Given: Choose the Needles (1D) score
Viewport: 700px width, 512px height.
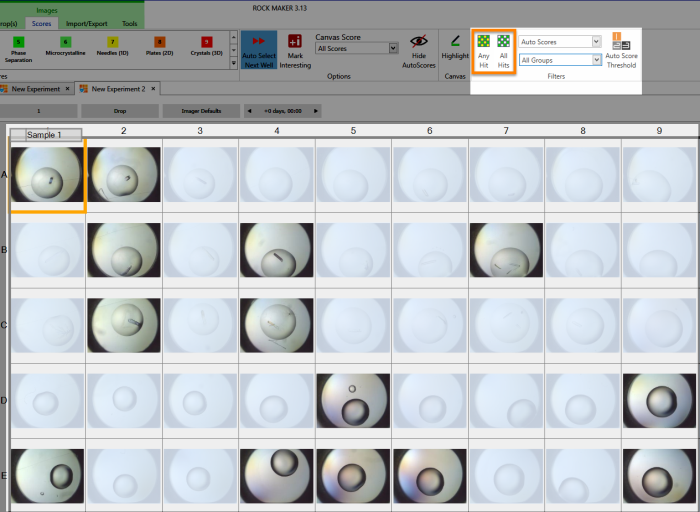Looking at the screenshot, I should [x=112, y=42].
